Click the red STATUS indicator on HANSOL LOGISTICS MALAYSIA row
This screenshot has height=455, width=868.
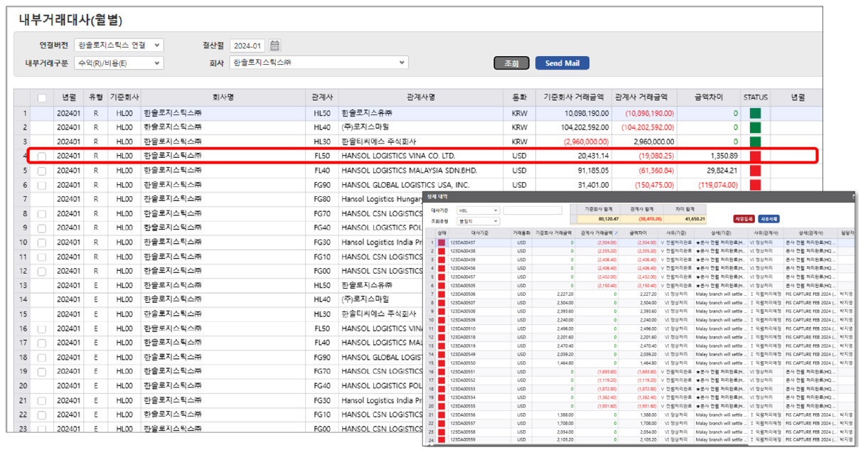756,169
